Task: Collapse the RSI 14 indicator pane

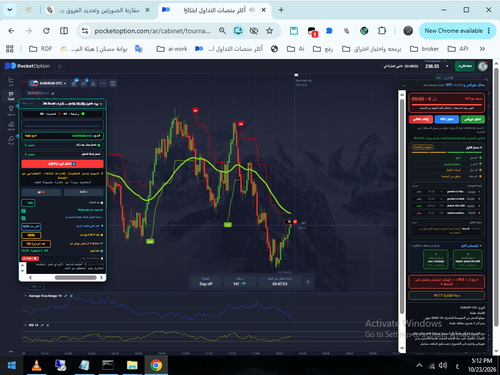Action: pyautogui.click(x=26, y=325)
